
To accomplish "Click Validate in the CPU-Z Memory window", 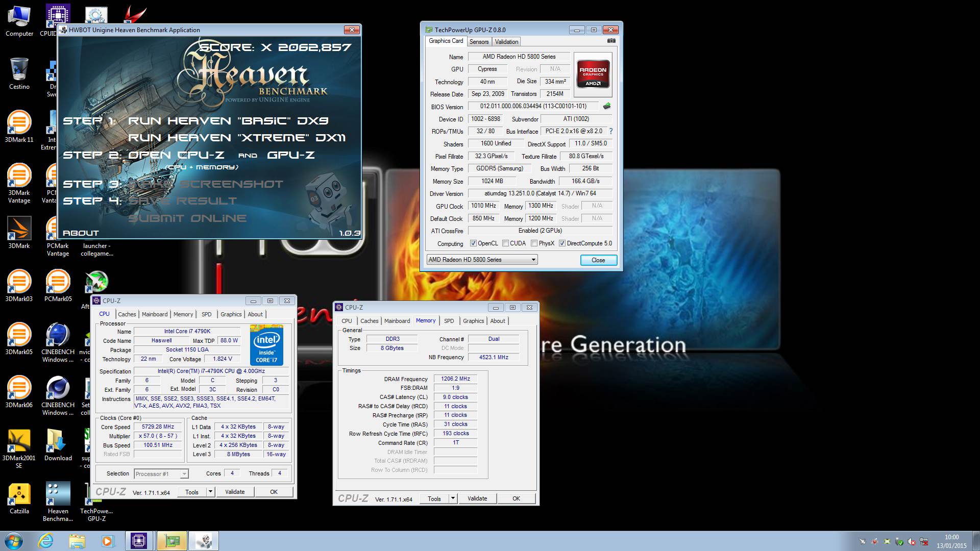I will click(477, 498).
